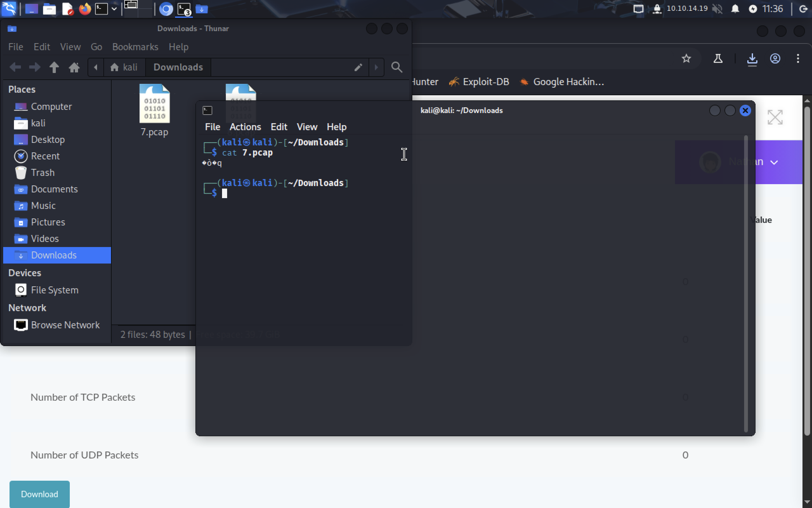The width and height of the screenshot is (812, 508).
Task: Open the terminal emulator launcher in the panel
Action: point(101,9)
